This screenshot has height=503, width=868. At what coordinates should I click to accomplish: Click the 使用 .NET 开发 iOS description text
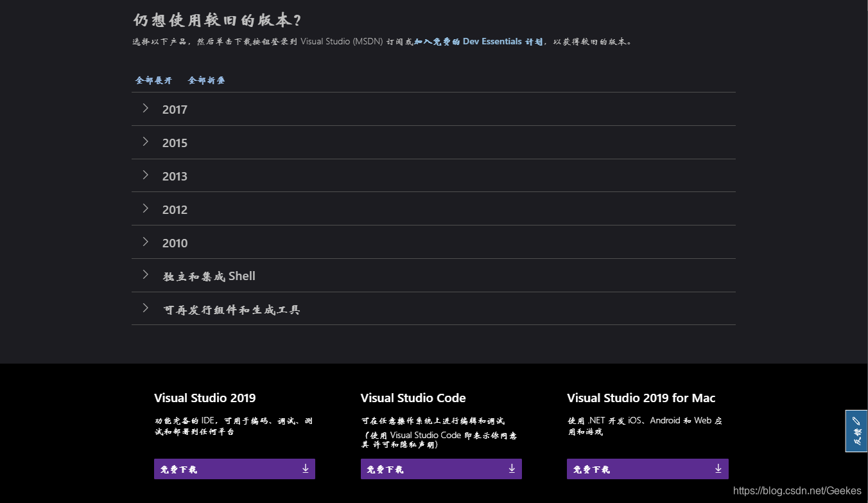(645, 427)
